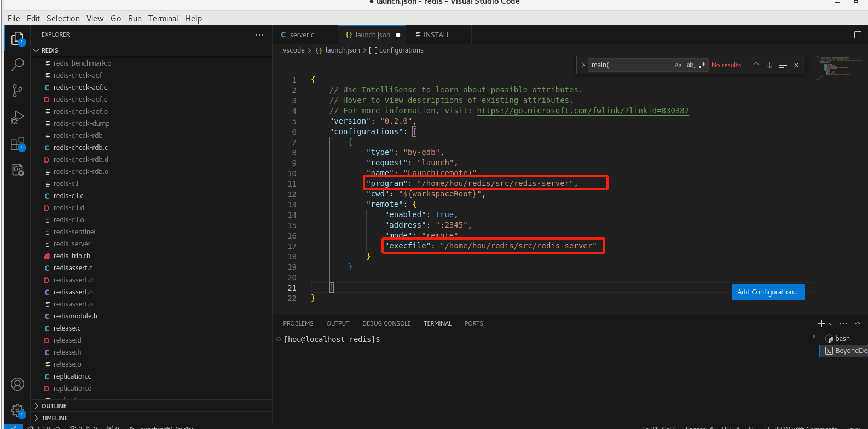Close the find widget
This screenshot has width=868, height=429.
pos(796,65)
